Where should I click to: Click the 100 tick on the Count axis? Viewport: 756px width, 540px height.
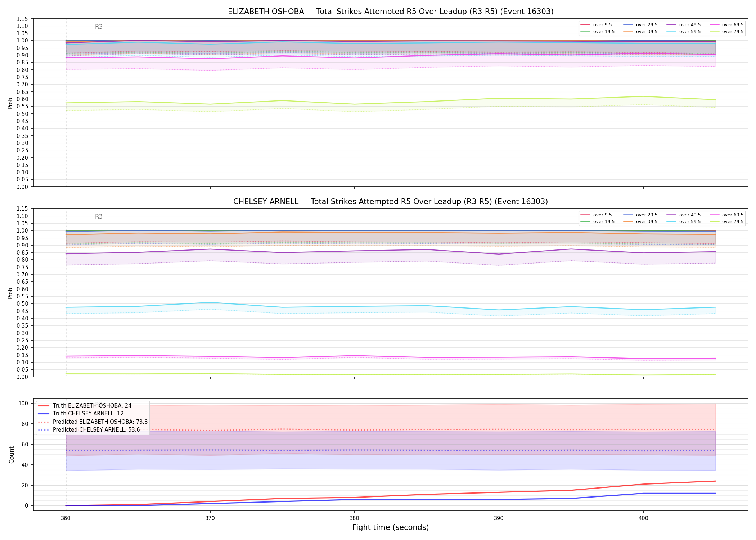point(23,403)
